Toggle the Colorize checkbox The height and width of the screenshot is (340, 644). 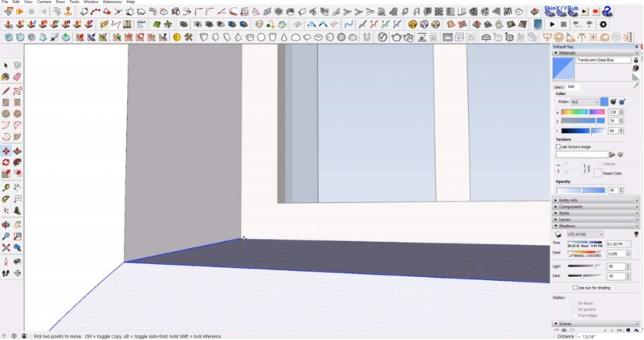599,163
